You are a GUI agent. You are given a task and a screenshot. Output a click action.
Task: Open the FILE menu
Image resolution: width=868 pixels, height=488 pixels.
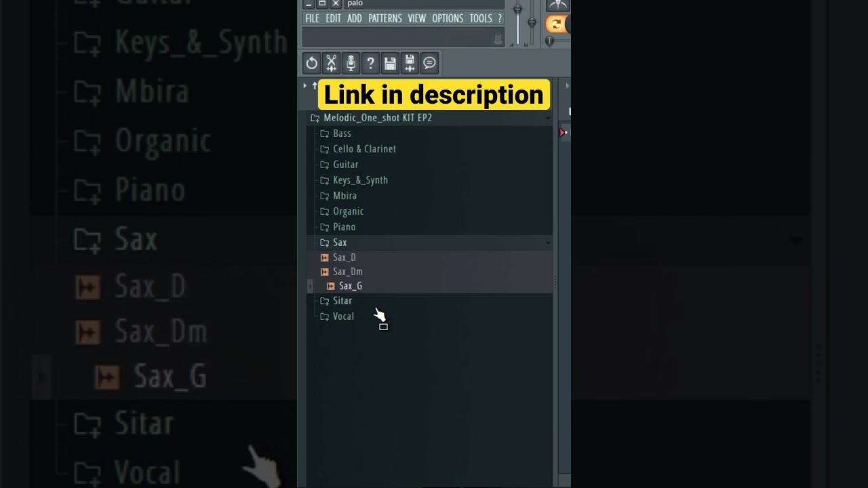click(312, 18)
